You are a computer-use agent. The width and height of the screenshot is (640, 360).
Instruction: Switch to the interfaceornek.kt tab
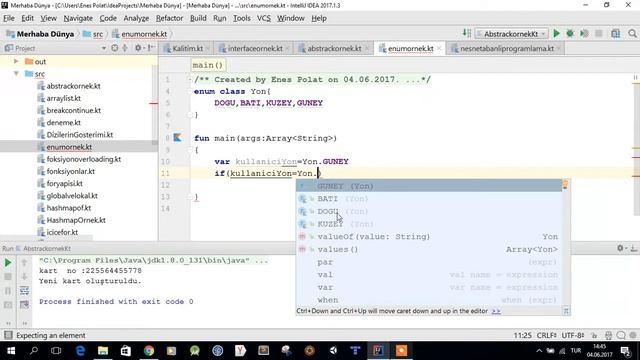(x=255, y=49)
